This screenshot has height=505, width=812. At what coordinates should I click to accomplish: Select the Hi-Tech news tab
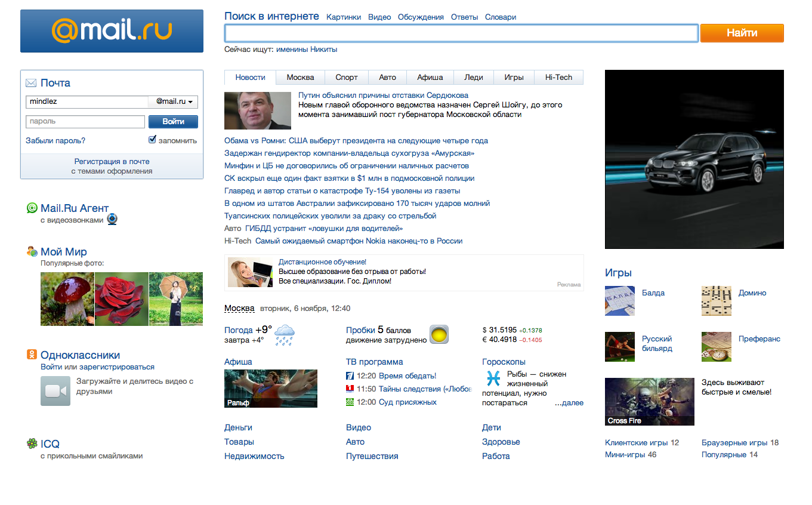pos(558,78)
